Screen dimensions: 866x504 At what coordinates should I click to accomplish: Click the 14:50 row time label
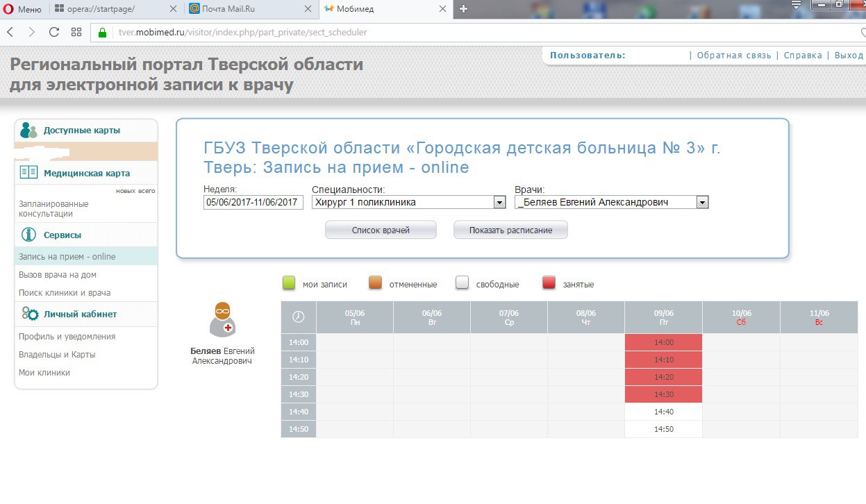pyautogui.click(x=299, y=429)
